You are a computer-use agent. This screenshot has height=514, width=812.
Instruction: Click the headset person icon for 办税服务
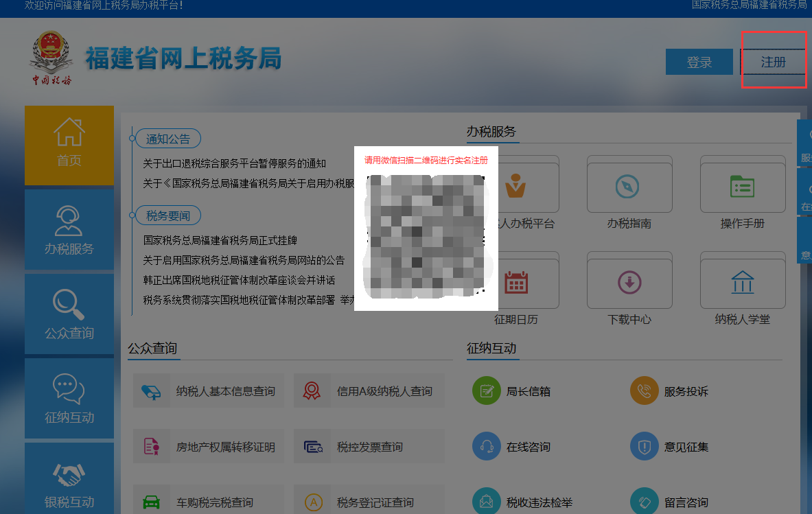pos(69,221)
